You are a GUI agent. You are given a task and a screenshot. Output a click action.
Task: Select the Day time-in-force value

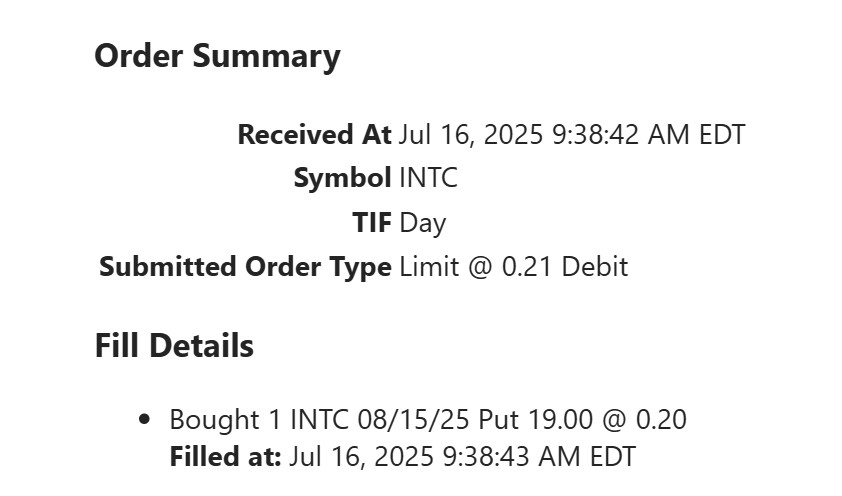tap(422, 223)
